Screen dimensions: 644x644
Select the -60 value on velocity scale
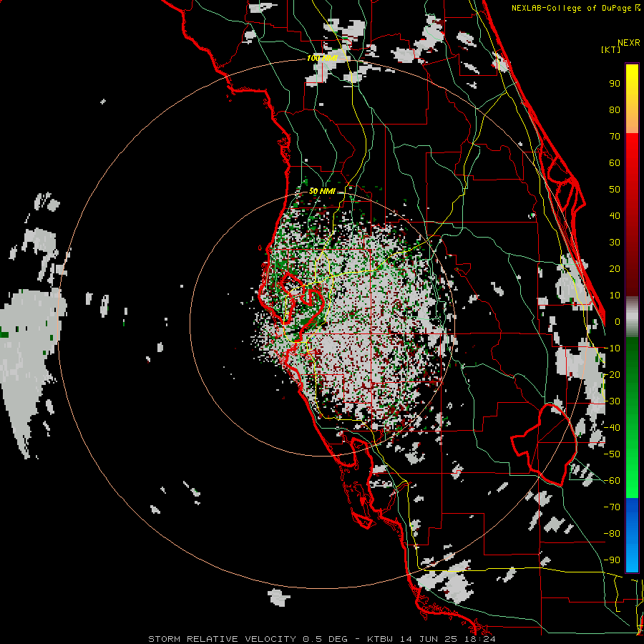[x=612, y=481]
